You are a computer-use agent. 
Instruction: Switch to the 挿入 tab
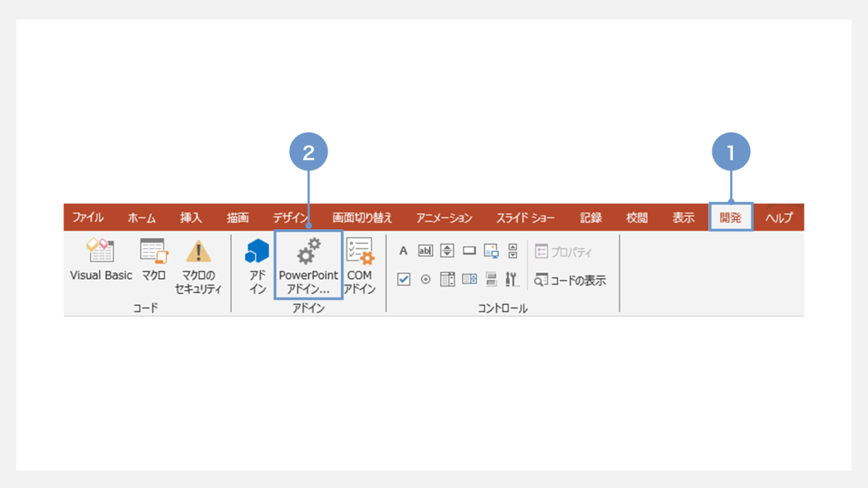(x=191, y=218)
